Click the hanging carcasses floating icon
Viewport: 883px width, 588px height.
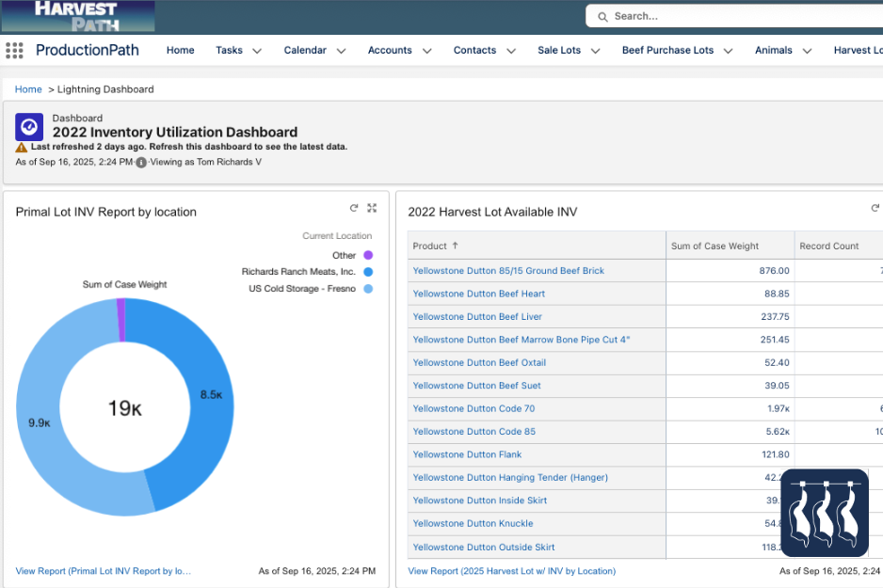coord(825,513)
